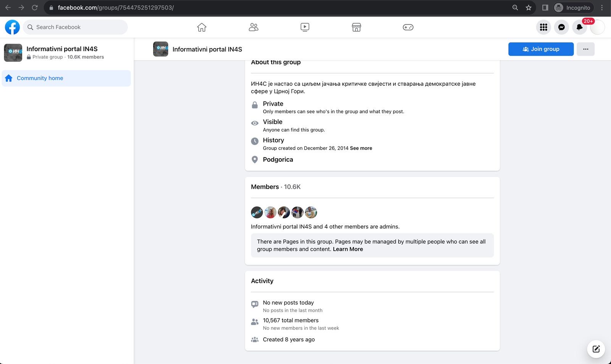Click the Join group button
This screenshot has height=364, width=611.
[x=541, y=49]
